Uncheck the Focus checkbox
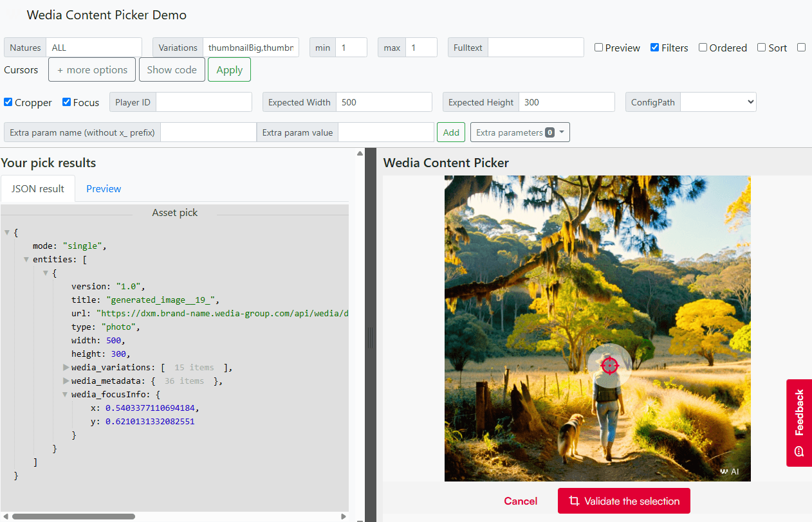This screenshot has width=812, height=522. click(x=66, y=102)
